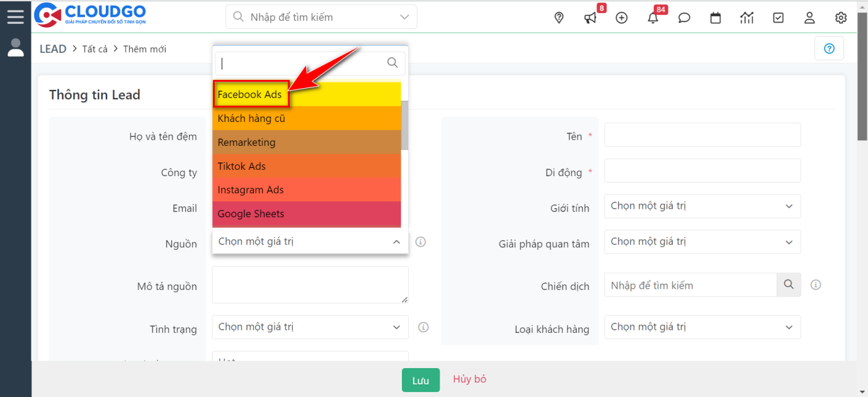Click the help question mark button
Image resolution: width=868 pixels, height=397 pixels.
pos(829,48)
